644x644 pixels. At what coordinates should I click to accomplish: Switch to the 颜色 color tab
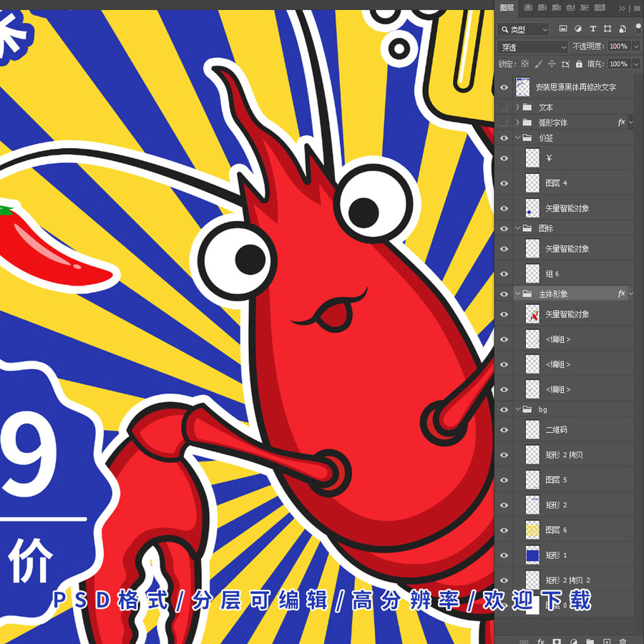(x=556, y=8)
